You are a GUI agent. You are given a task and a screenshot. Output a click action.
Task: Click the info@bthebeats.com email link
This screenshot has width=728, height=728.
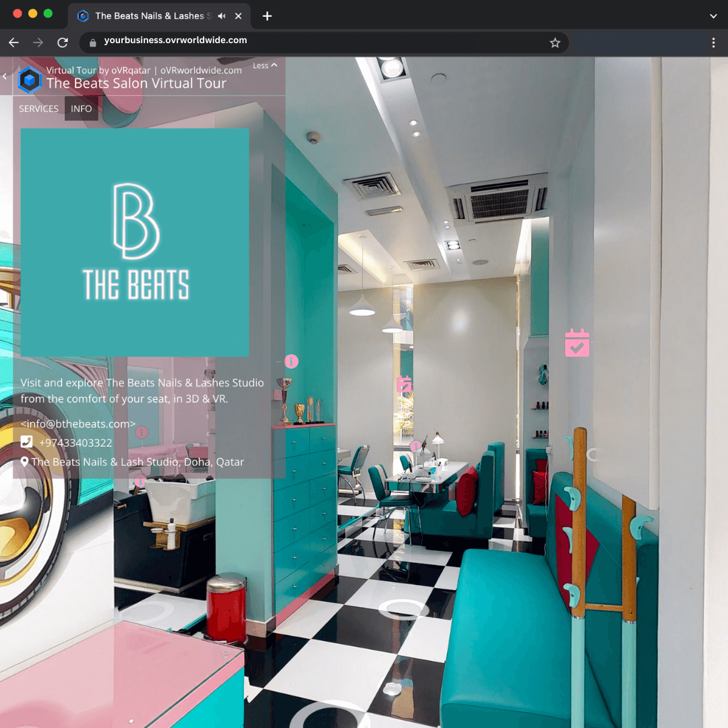[x=78, y=423]
